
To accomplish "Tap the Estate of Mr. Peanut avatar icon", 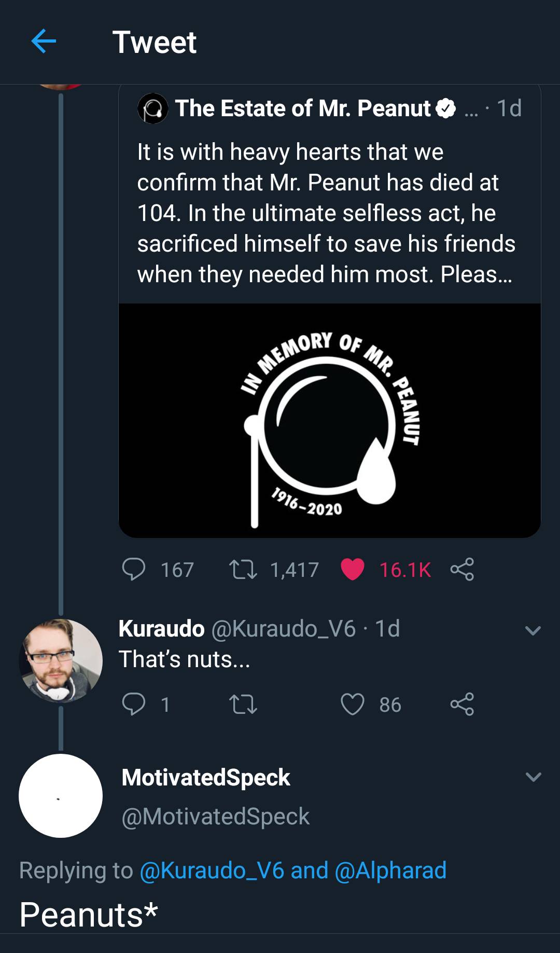I will (152, 108).
